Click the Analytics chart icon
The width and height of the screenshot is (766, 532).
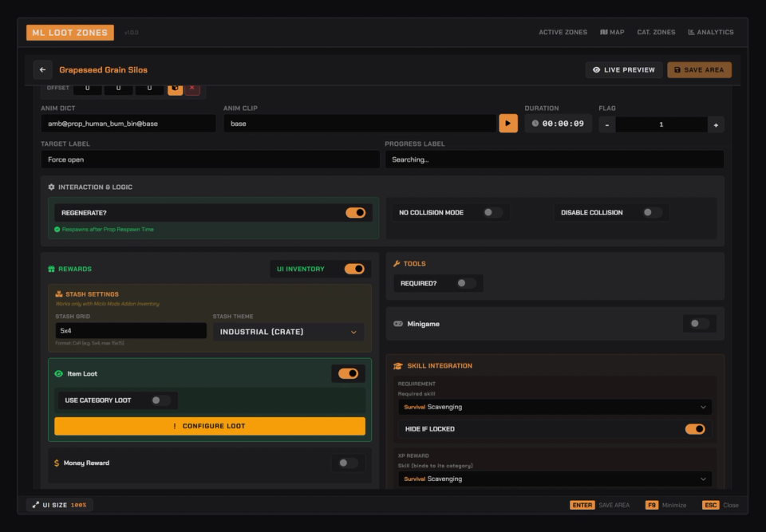tap(691, 32)
